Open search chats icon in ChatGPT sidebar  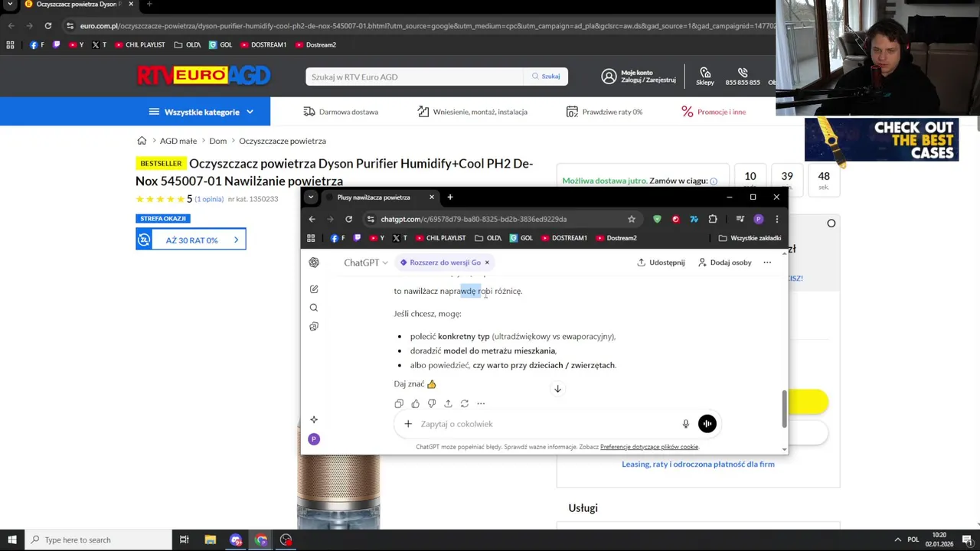pyautogui.click(x=314, y=308)
